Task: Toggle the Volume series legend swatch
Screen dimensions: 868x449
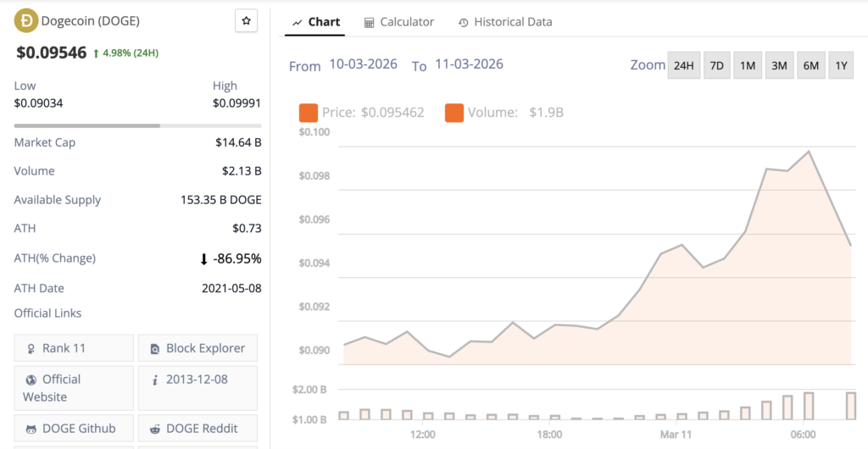Action: click(x=454, y=112)
